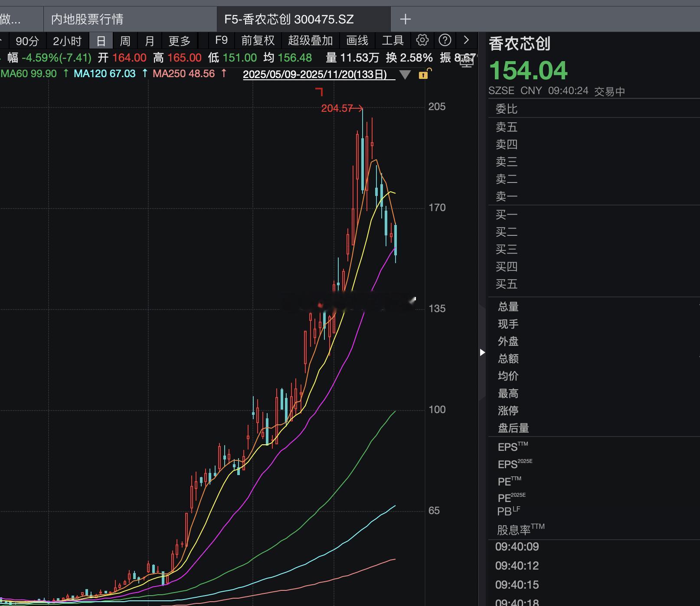Click the 委比 row label
700x606 pixels.
(x=507, y=109)
